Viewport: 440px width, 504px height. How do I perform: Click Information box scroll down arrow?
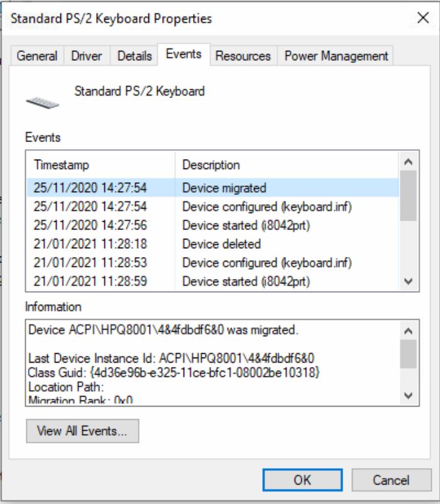point(408,395)
